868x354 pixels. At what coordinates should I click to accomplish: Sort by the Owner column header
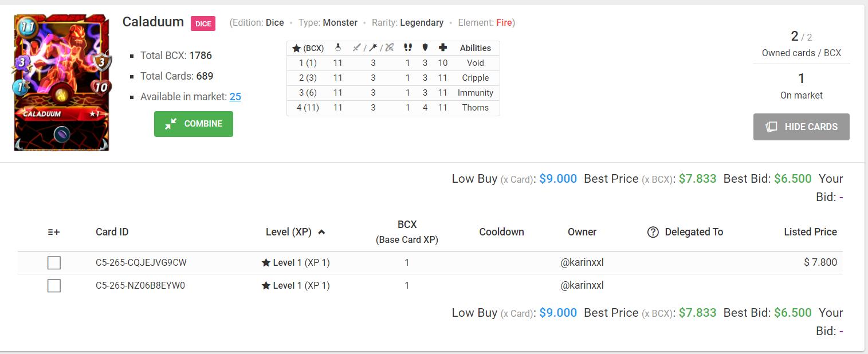(582, 232)
